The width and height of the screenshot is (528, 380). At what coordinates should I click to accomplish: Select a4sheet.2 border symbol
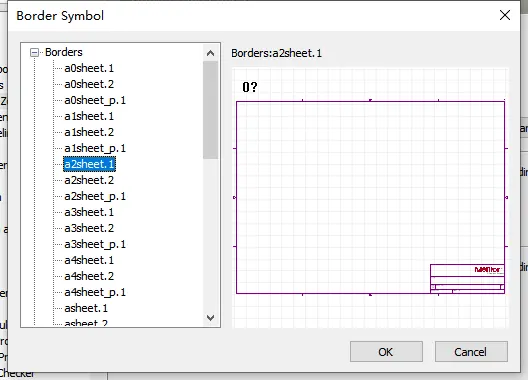tap(89, 276)
